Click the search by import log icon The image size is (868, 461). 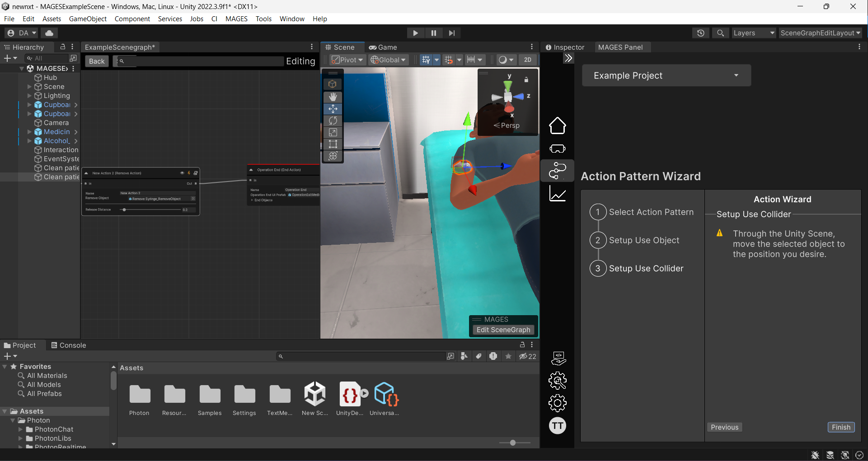click(493, 356)
